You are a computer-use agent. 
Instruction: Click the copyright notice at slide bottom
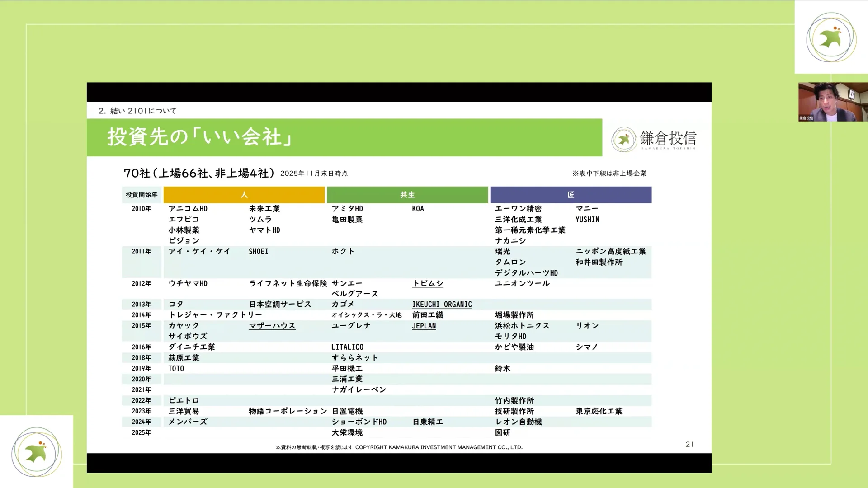[x=399, y=447]
